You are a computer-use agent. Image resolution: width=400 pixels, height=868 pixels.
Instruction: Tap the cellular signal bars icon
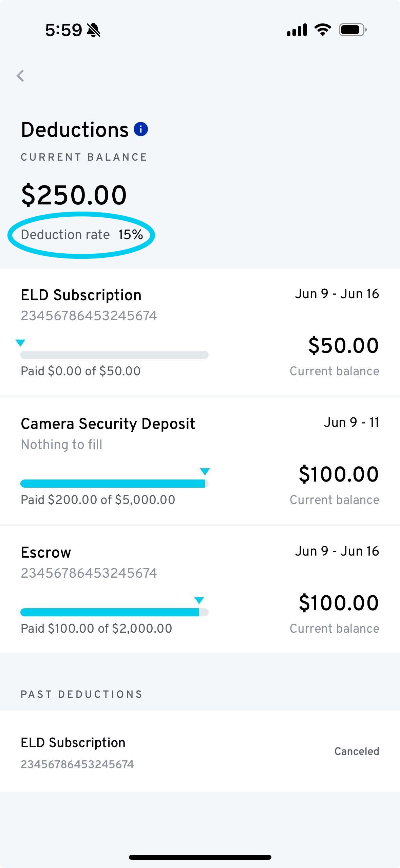pyautogui.click(x=297, y=30)
